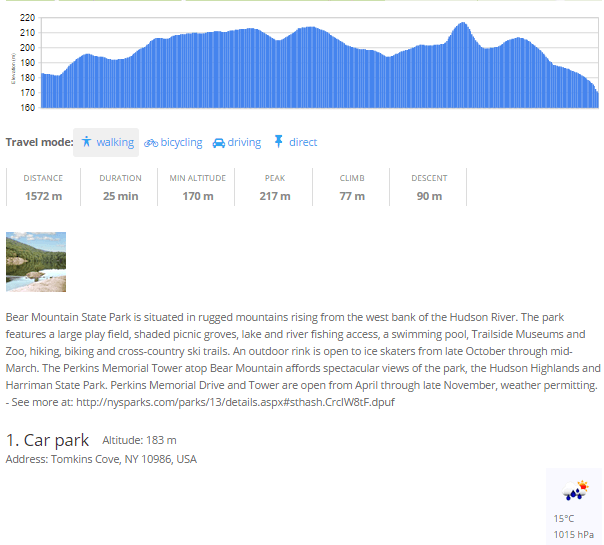Click the weather forecast icon
This screenshot has height=545, width=604.
tap(575, 492)
